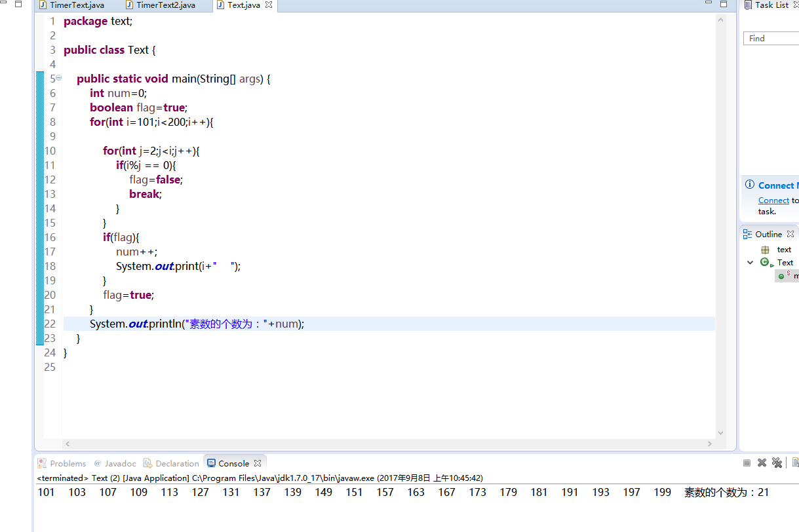Click the Task List view icon
Screen dimensions: 799x532
[748, 5]
